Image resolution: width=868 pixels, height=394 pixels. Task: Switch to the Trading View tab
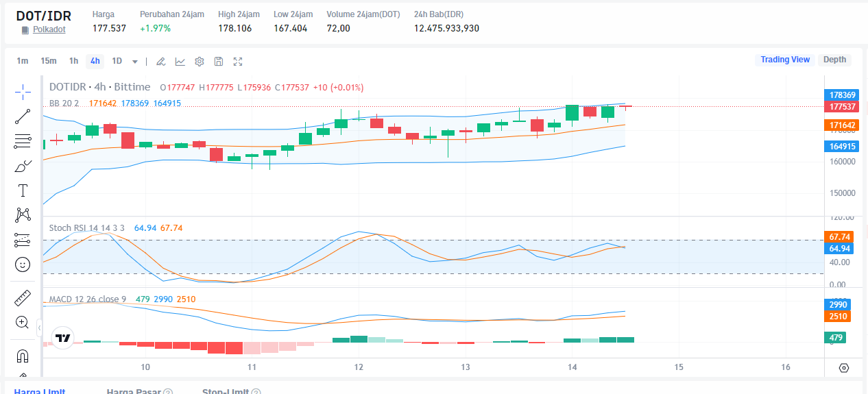click(x=785, y=60)
